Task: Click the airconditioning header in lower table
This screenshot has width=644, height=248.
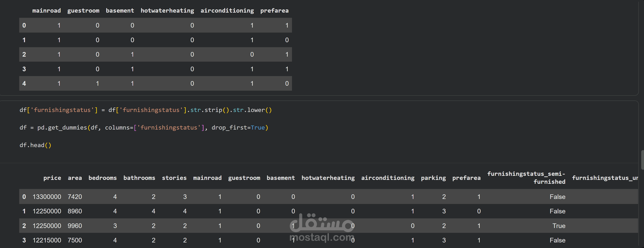Action: [388, 178]
